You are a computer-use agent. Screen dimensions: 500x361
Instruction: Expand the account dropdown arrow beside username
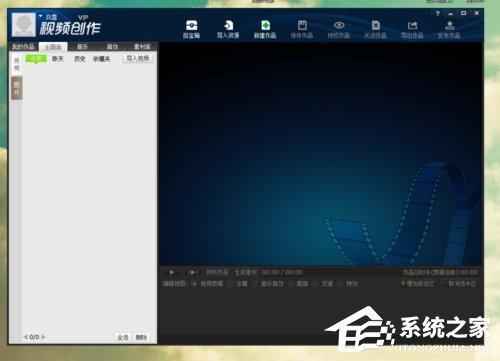pyautogui.click(x=40, y=16)
